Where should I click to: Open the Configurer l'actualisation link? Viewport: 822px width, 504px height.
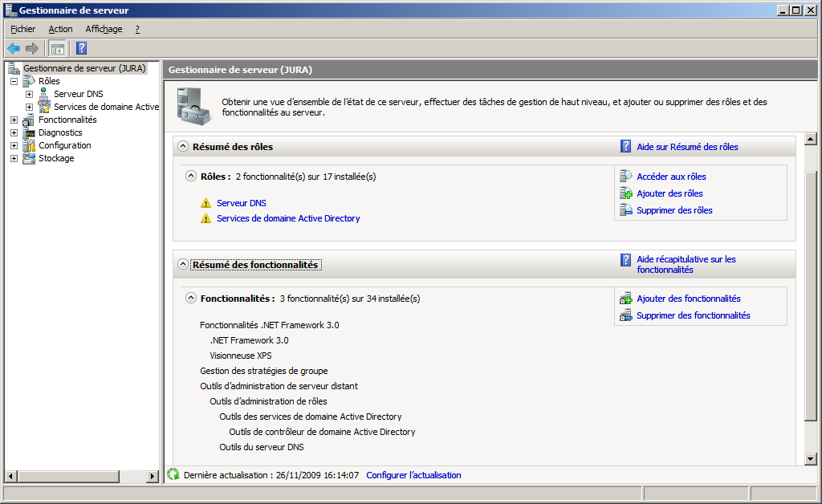click(x=413, y=475)
